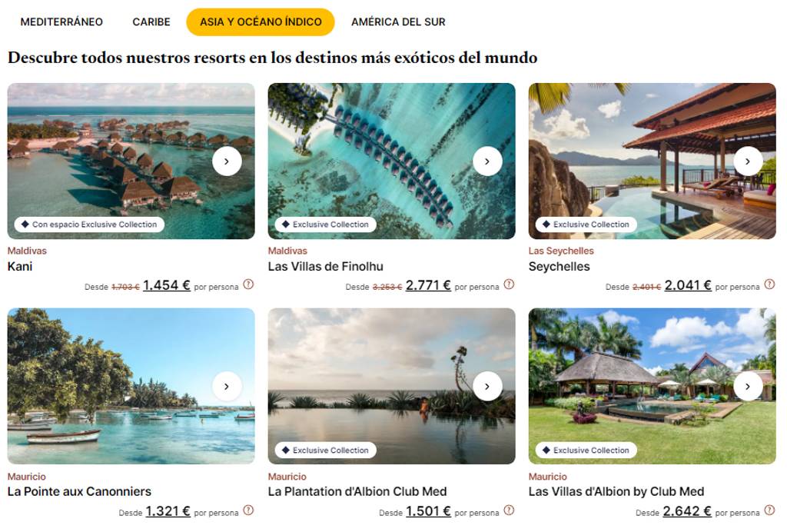Click info icon beside 1.501 € price
This screenshot has width=787, height=532.
coord(509,510)
